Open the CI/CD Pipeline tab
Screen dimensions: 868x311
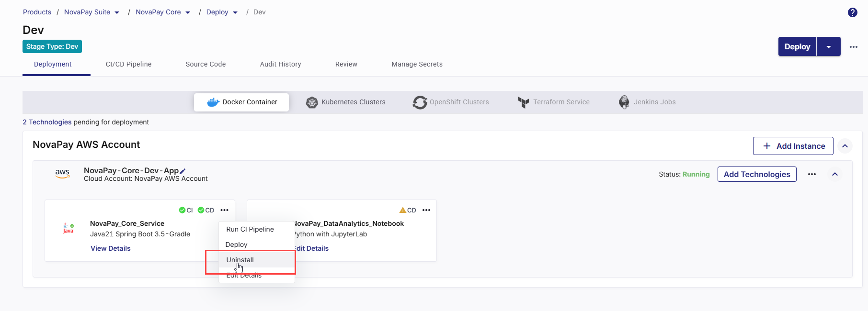click(x=128, y=64)
